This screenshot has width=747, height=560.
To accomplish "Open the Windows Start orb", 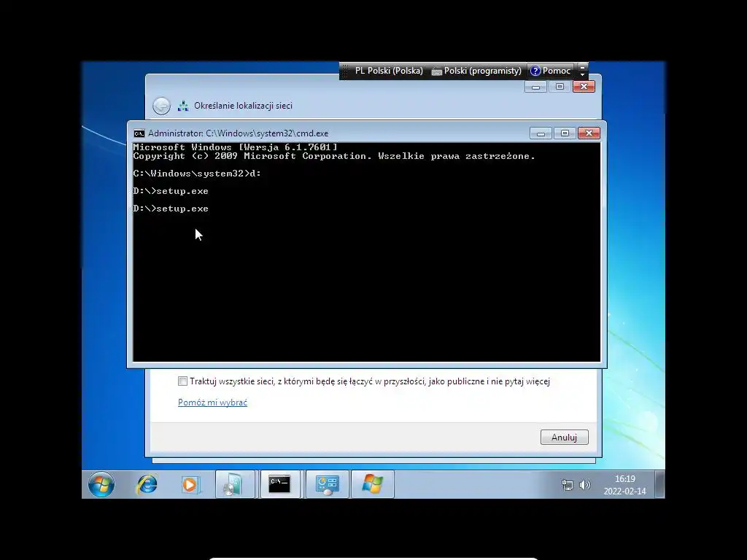I will coord(101,484).
